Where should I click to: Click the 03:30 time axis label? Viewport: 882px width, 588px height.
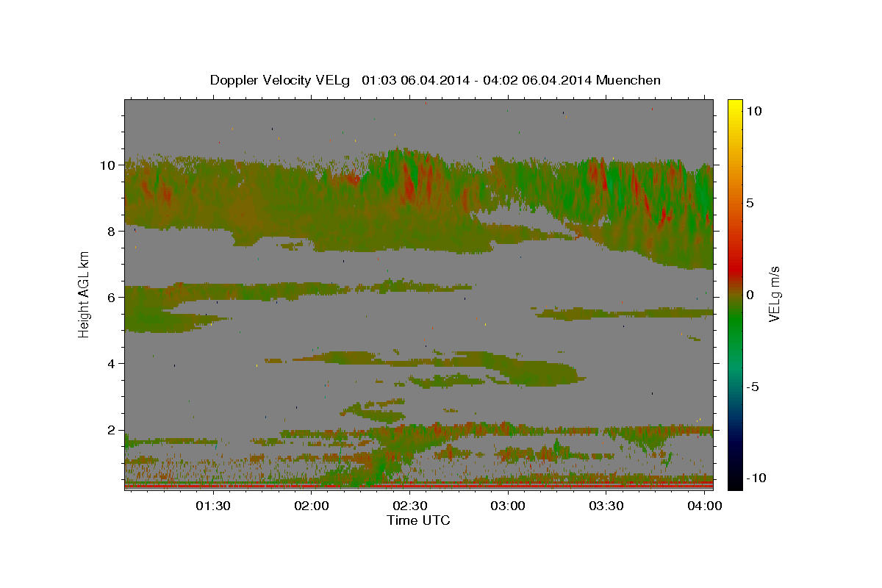tap(606, 506)
